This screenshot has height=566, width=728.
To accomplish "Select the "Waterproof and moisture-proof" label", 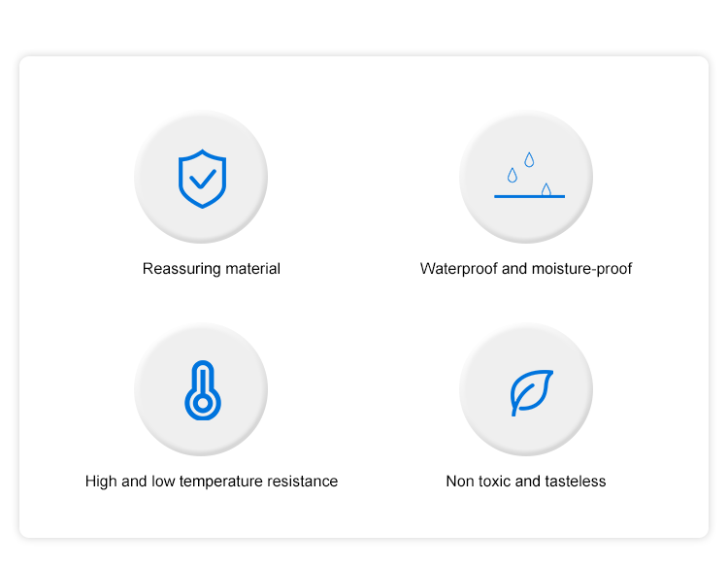I will coord(526,269).
